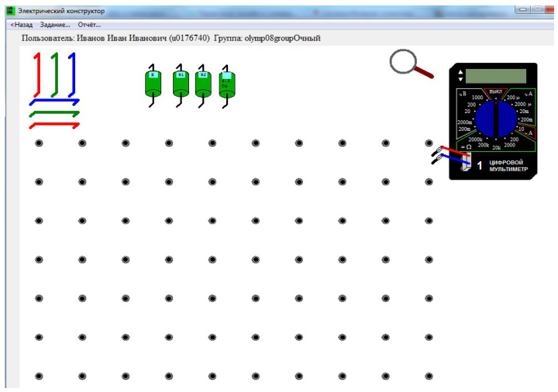This screenshot has height=392, width=558.
Task: Open the Отчёт... menu
Action: coord(89,25)
